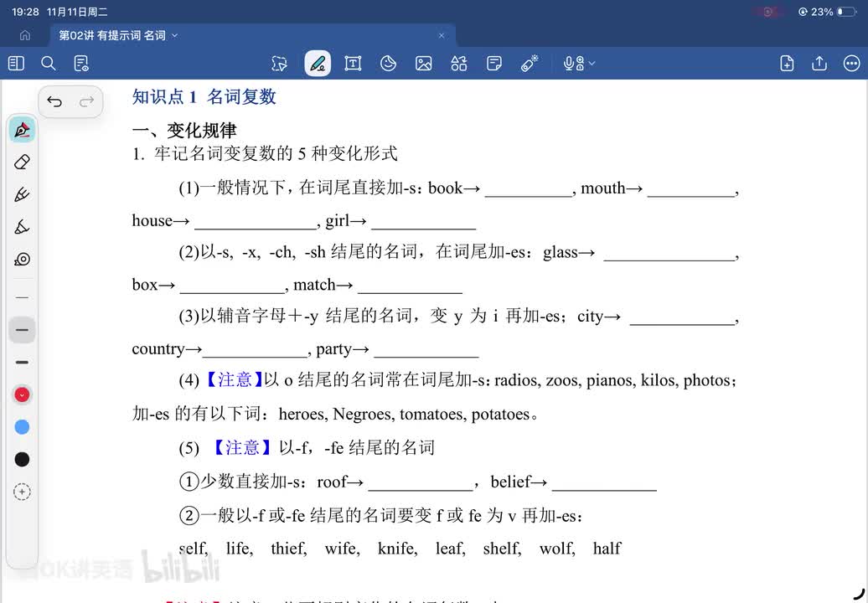Tap the blank after glass→
868x603 pixels.
(669, 254)
